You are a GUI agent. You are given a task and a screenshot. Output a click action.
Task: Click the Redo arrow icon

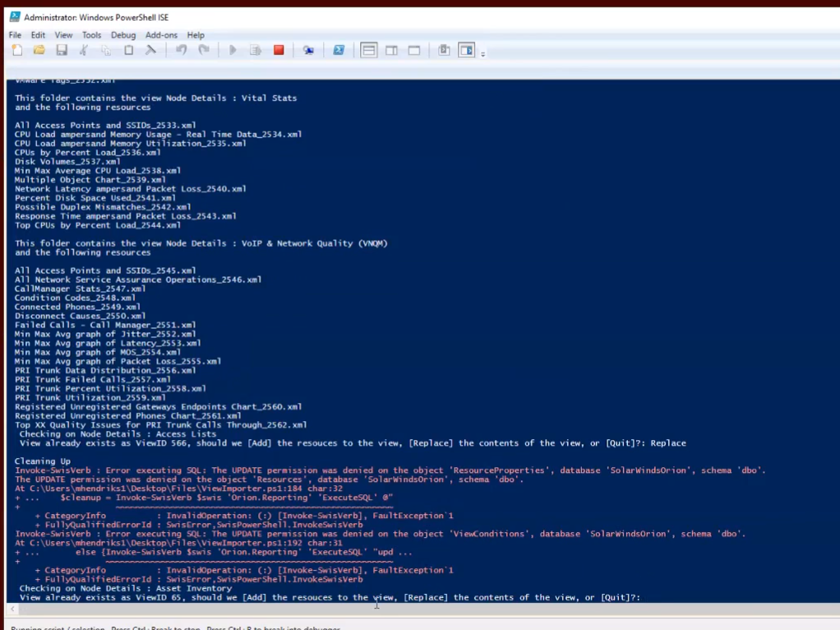[x=204, y=50]
